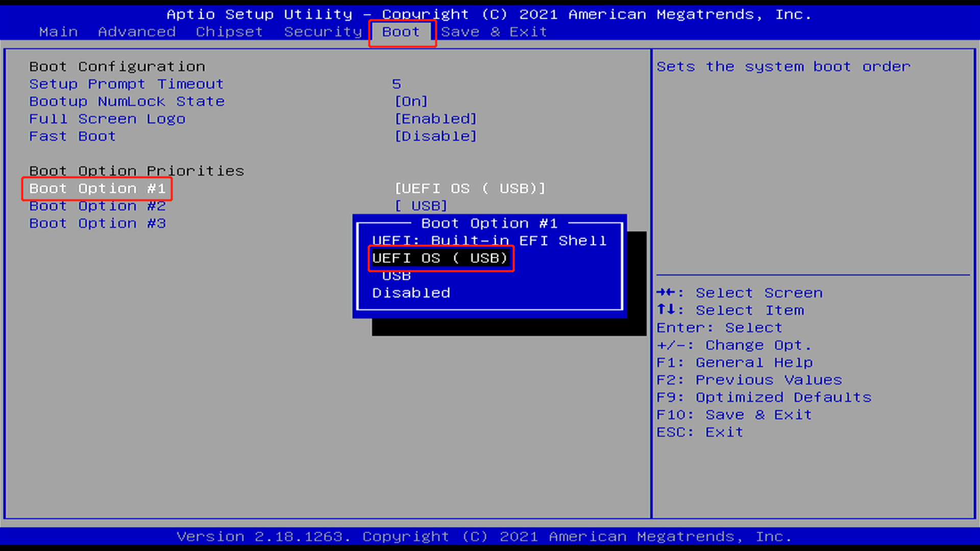Screen dimensions: 980x551
Task: Click the Boot Configuration heading
Action: coord(117,67)
